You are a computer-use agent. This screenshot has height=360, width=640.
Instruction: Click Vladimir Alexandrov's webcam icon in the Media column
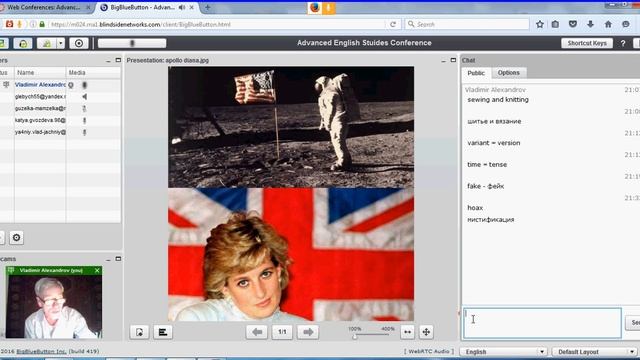[71, 85]
